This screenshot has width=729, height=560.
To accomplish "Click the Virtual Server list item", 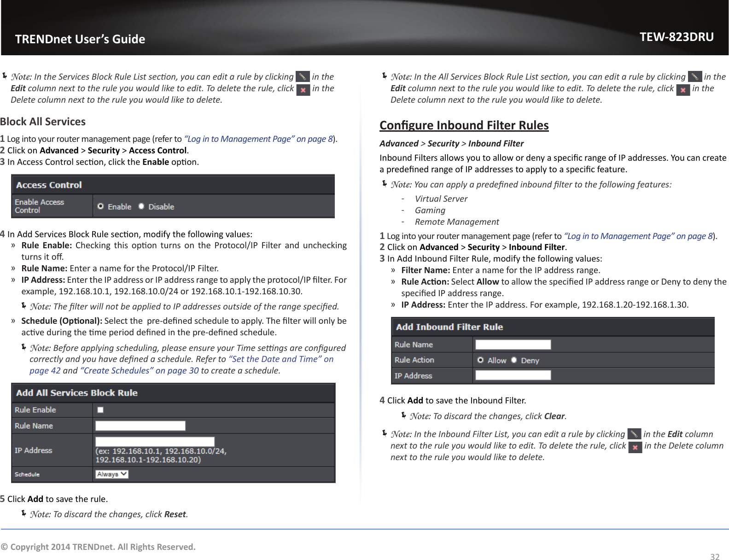I will click(x=441, y=198).
